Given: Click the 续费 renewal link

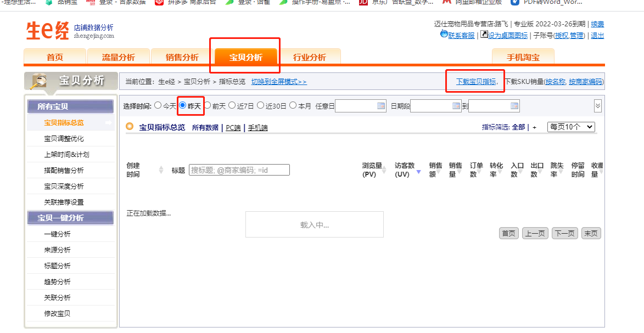Looking at the screenshot, I should 597,24.
